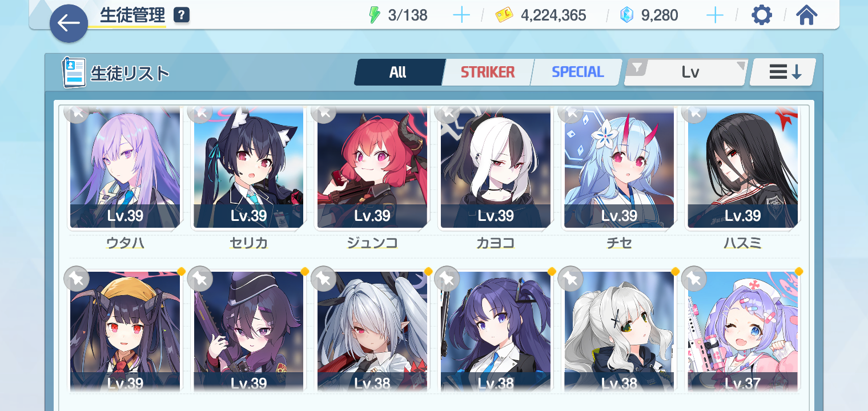Screen dimensions: 868x411
Task: Go back using the arrow button
Action: (69, 23)
